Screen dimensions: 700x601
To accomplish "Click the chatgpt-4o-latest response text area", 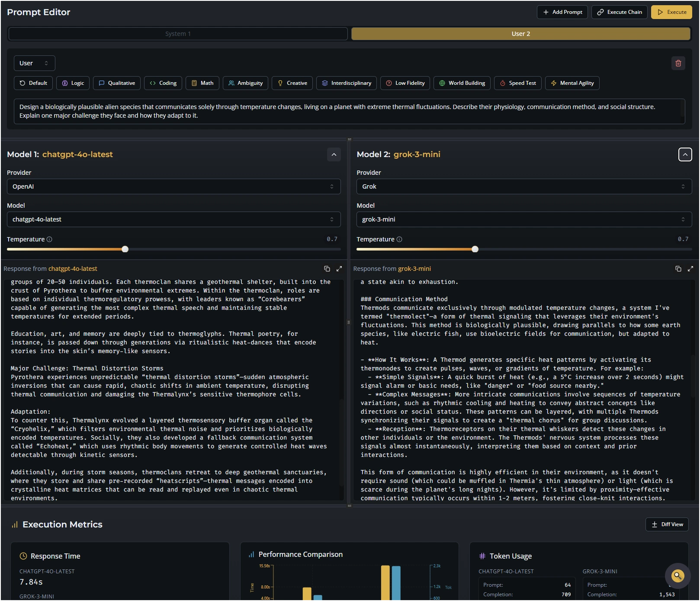I will click(173, 390).
